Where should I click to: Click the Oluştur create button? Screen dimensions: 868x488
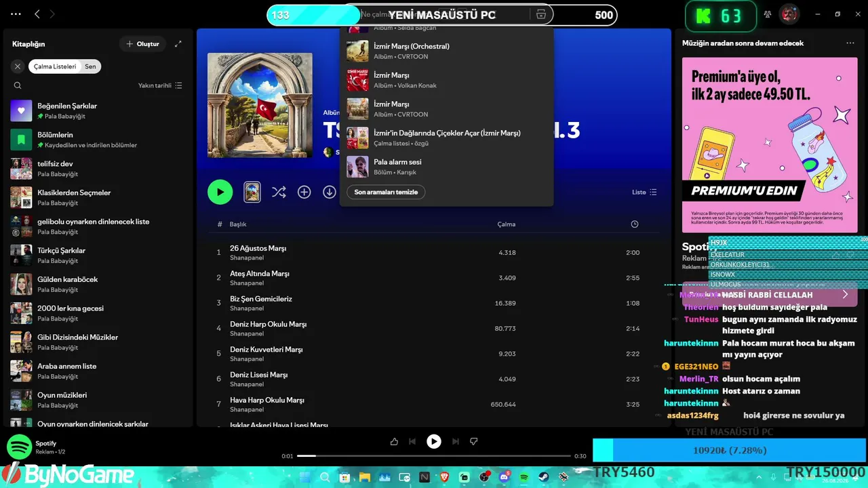pyautogui.click(x=142, y=44)
